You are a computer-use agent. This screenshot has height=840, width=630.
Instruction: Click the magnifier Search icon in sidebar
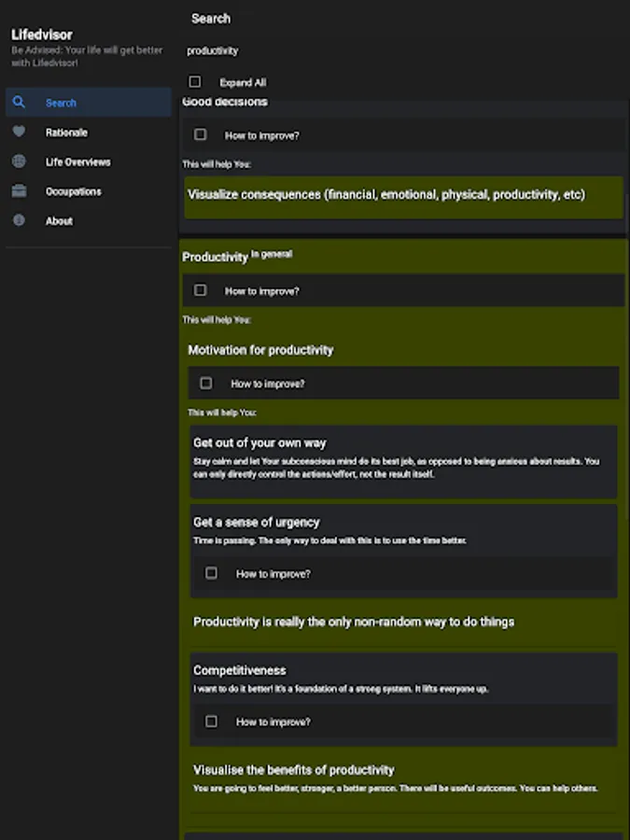tap(19, 103)
